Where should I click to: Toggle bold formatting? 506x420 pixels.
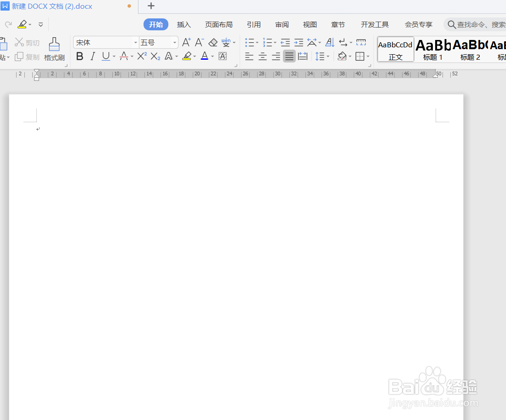pyautogui.click(x=80, y=57)
